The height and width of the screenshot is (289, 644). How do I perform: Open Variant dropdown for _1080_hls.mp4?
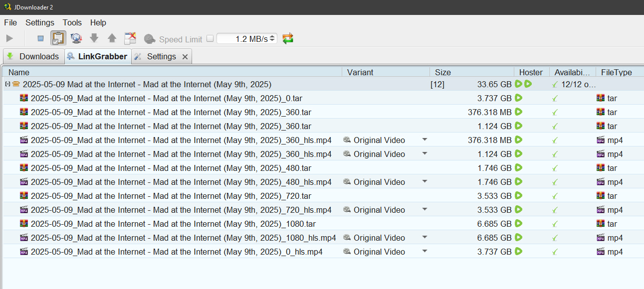point(425,237)
